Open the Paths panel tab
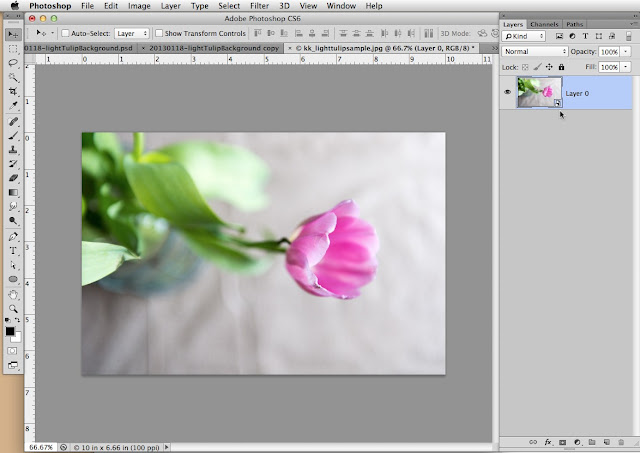 574,23
